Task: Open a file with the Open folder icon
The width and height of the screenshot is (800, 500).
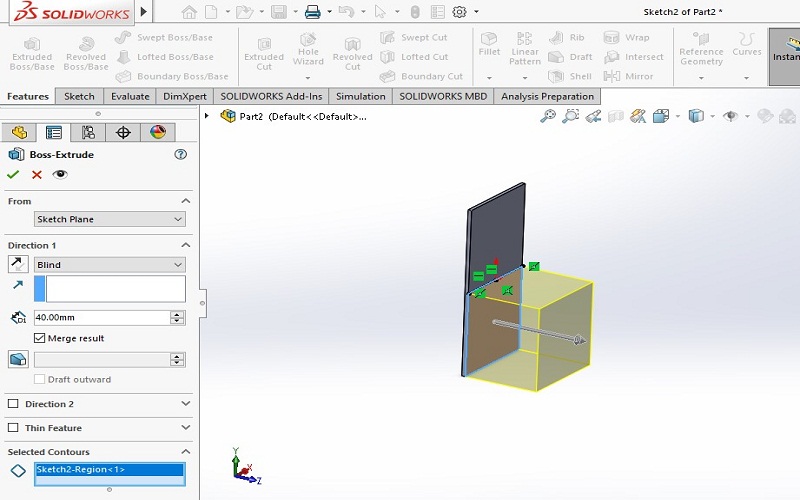Action: (244, 12)
